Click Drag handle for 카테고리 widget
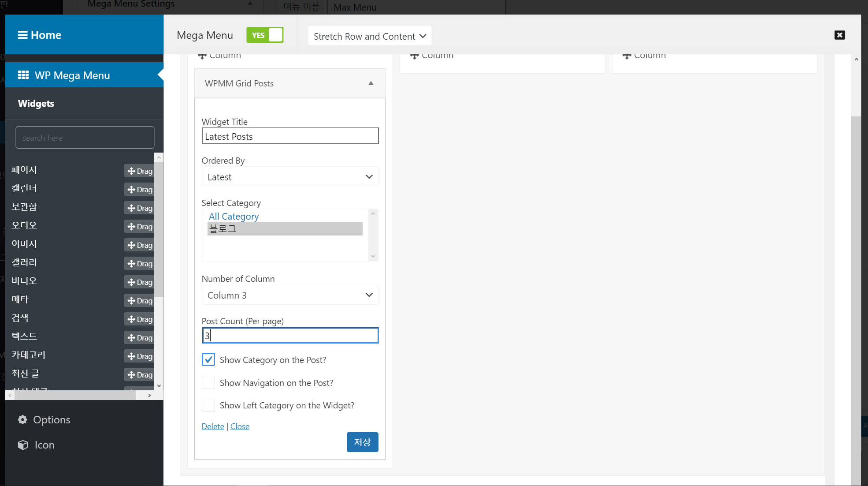Viewport: 868px width, 486px height. pyautogui.click(x=139, y=356)
